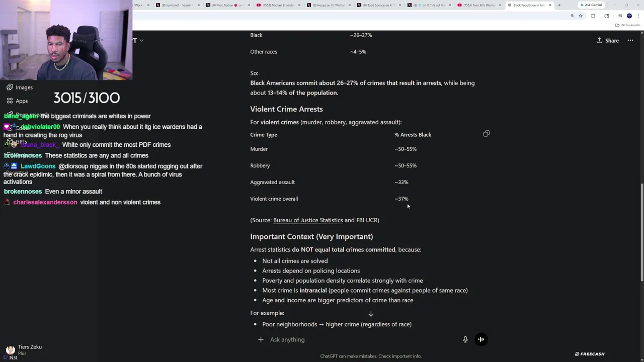Viewport: 644px width, 362px height.
Task: Click the plus attach icon in composer
Action: [261, 339]
